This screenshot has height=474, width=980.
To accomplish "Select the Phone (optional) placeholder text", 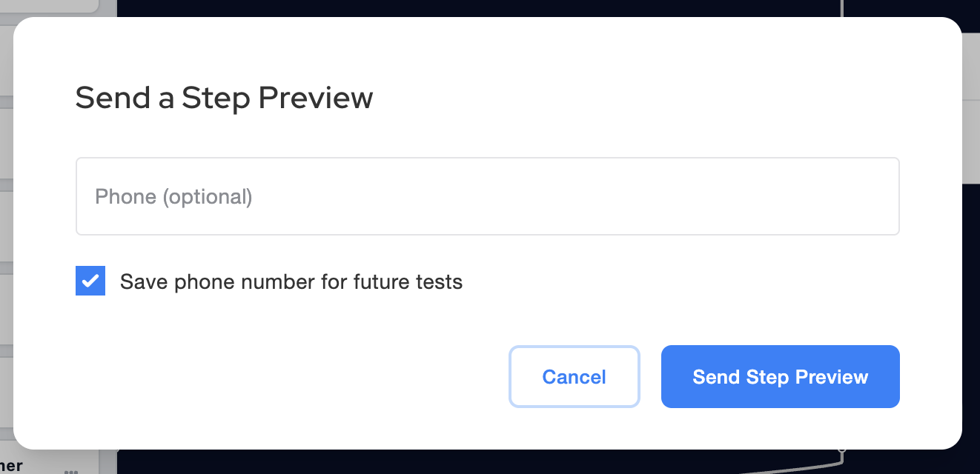I will 173,196.
